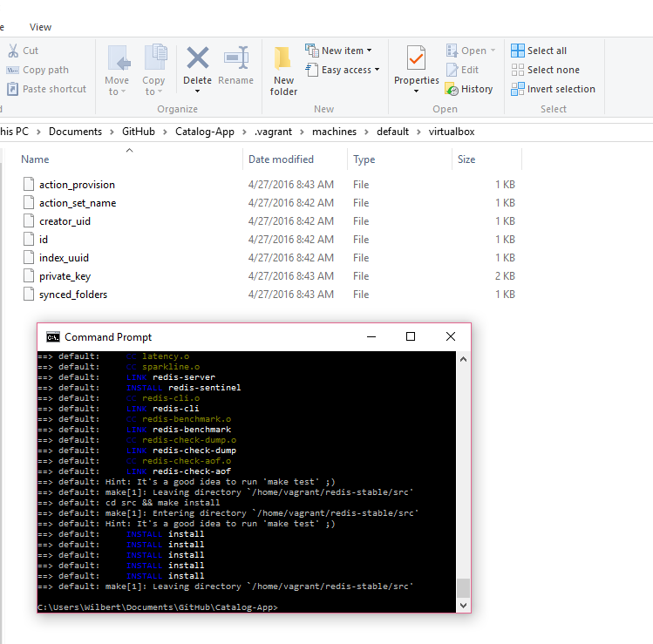Open the Delete dropdown arrow

[197, 92]
